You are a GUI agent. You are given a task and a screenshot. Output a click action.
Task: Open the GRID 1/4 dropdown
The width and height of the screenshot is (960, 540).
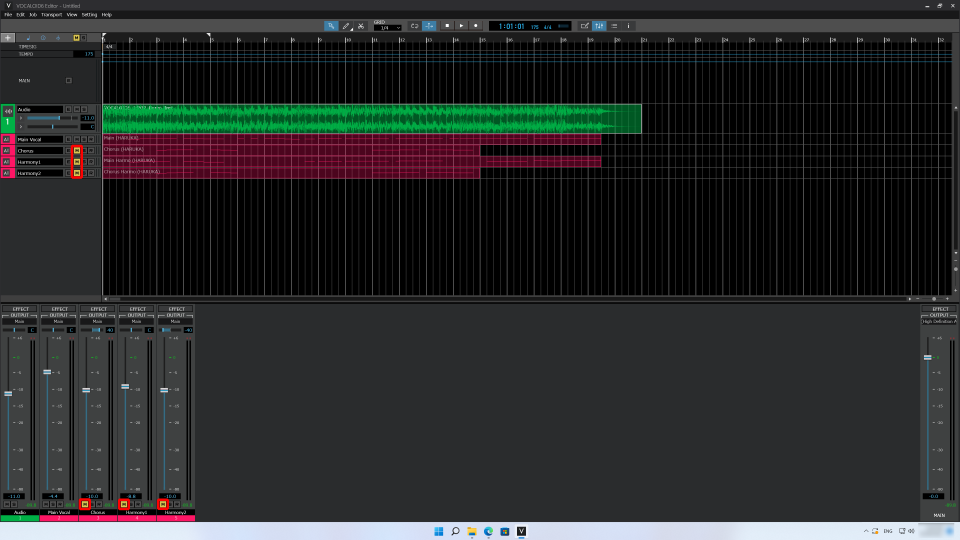tap(387, 28)
